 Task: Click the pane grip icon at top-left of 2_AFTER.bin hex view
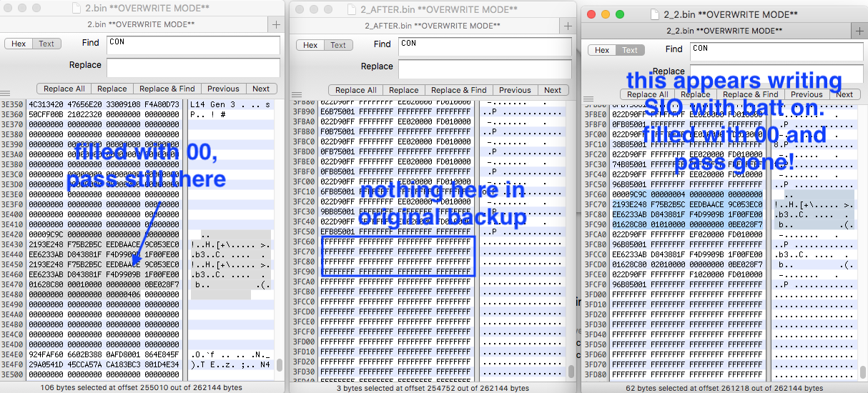click(296, 95)
